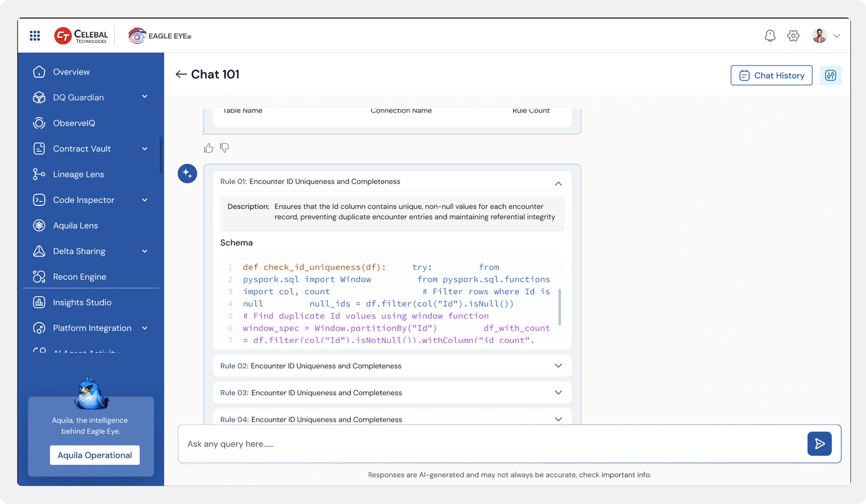Click the AI assistant sparkle avatar
The image size is (866, 504).
(x=187, y=173)
